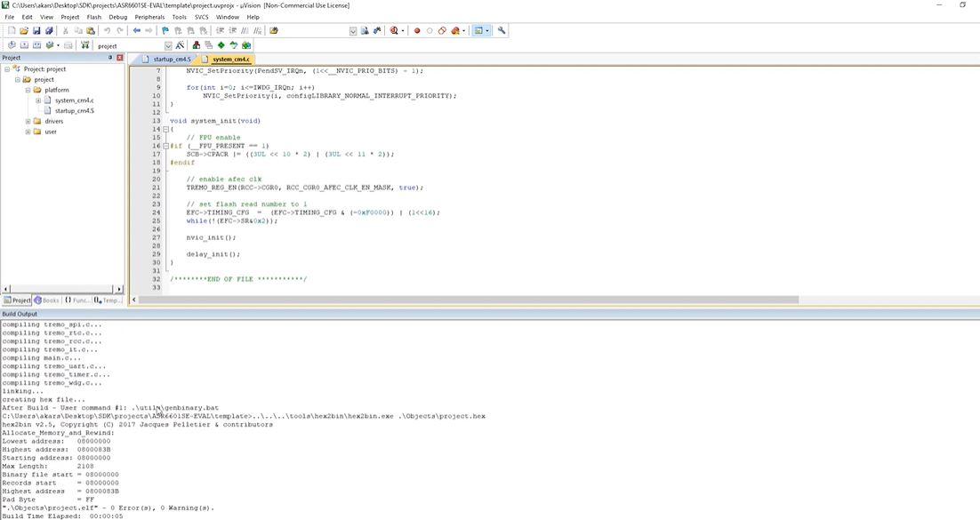Expand the system_cm4.c tree node

point(38,100)
